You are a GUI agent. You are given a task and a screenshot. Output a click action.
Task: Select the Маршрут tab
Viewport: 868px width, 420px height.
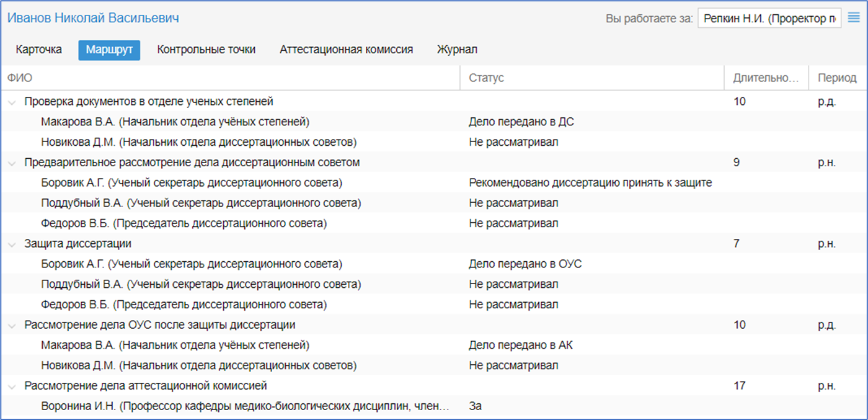coord(109,50)
